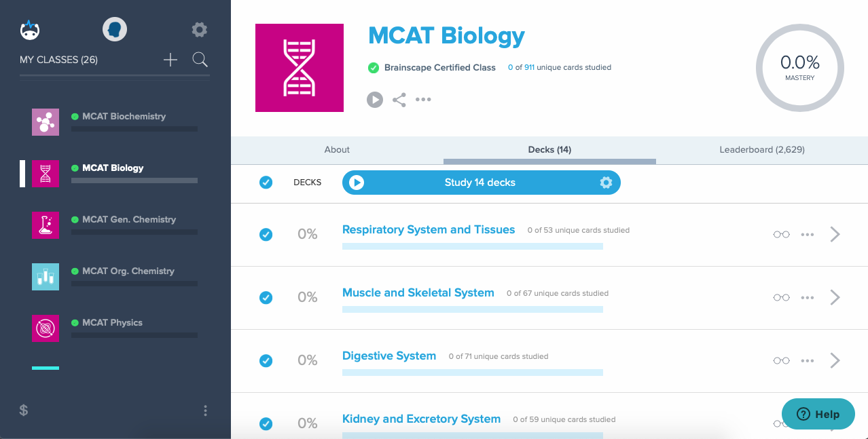This screenshot has width=868, height=439.
Task: Add a new class with plus icon
Action: tap(170, 60)
